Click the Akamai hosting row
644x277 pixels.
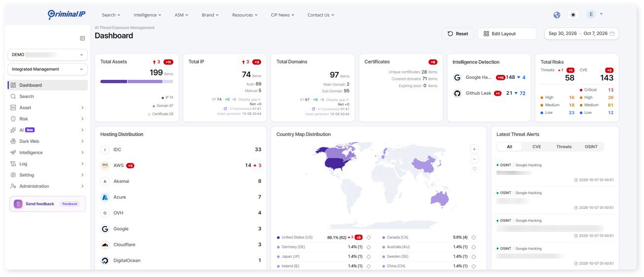[181, 181]
